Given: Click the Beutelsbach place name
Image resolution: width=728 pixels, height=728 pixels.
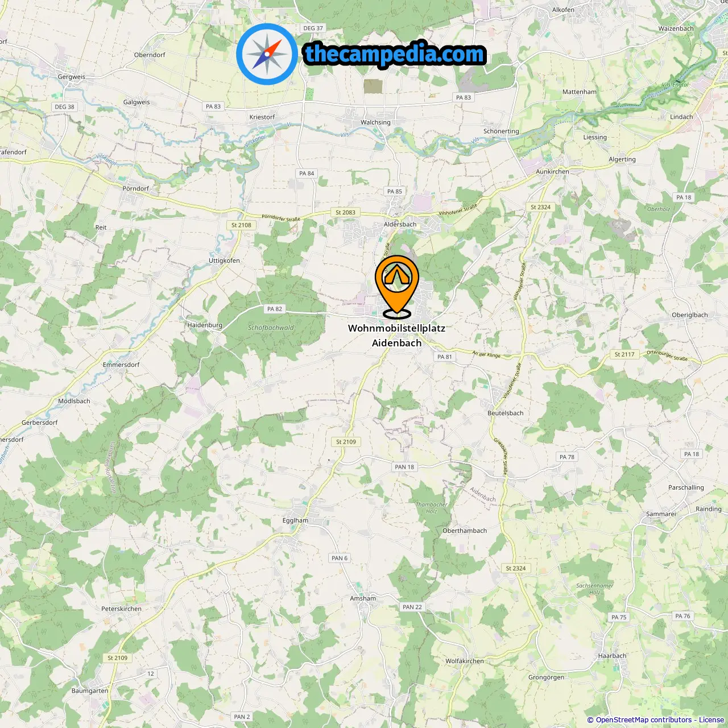Looking at the screenshot, I should click(506, 413).
